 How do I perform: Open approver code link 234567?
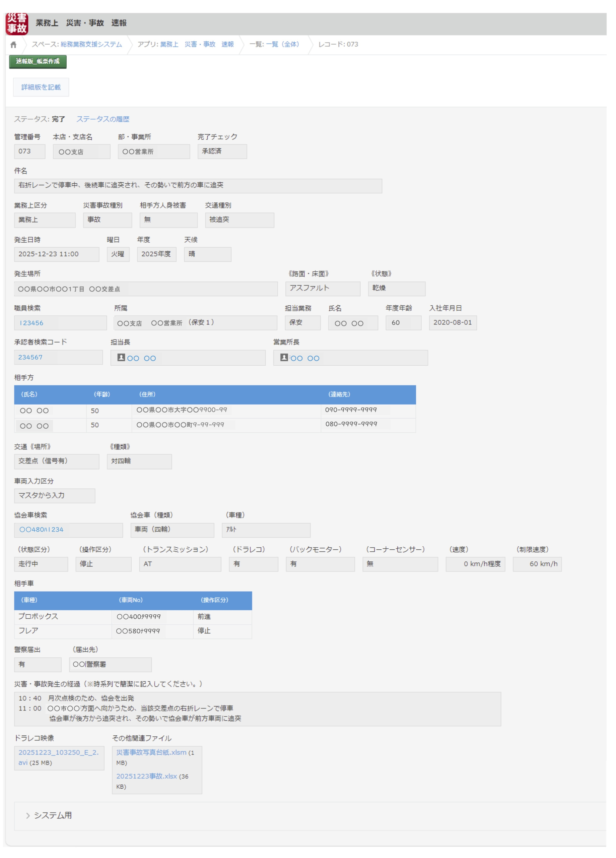30,358
